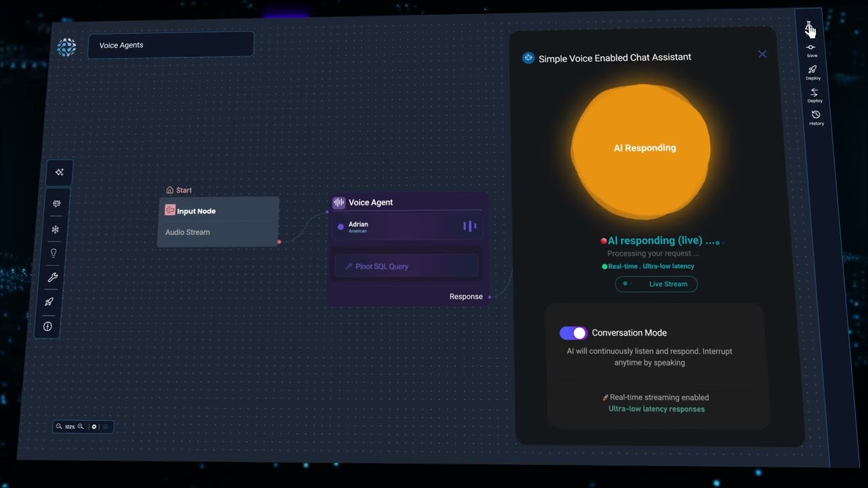The width and height of the screenshot is (868, 488).
Task: Zoom in using the plus magnifier
Action: tap(81, 426)
